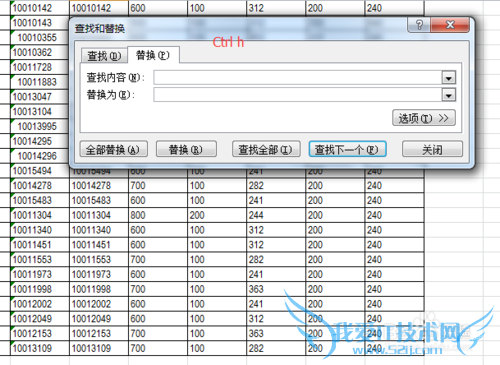The image size is (500, 365).
Task: Select cell 10013995 in the first column
Action: [40, 126]
